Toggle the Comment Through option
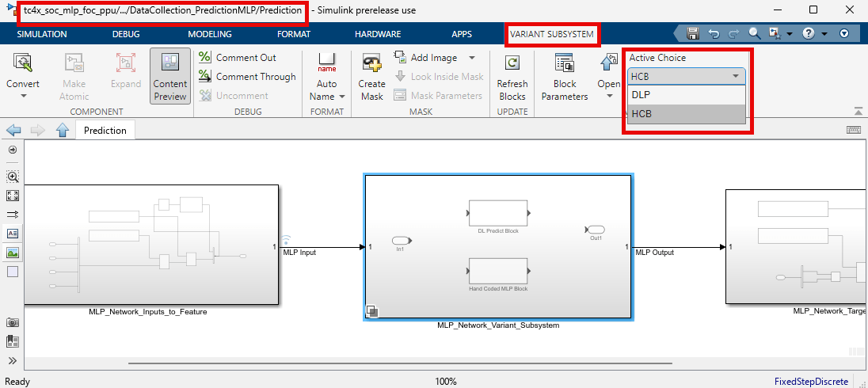Screen dimensions: 868x388 247,77
